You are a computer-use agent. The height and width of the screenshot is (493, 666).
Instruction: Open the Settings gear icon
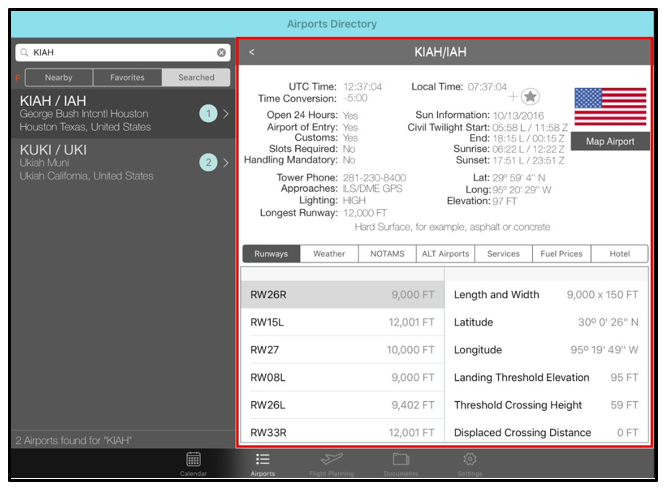470,461
